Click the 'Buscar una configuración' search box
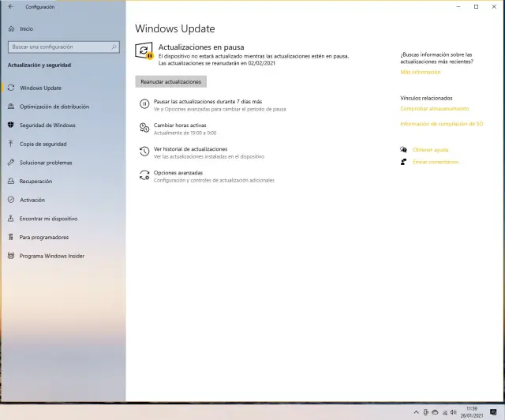 pyautogui.click(x=63, y=47)
